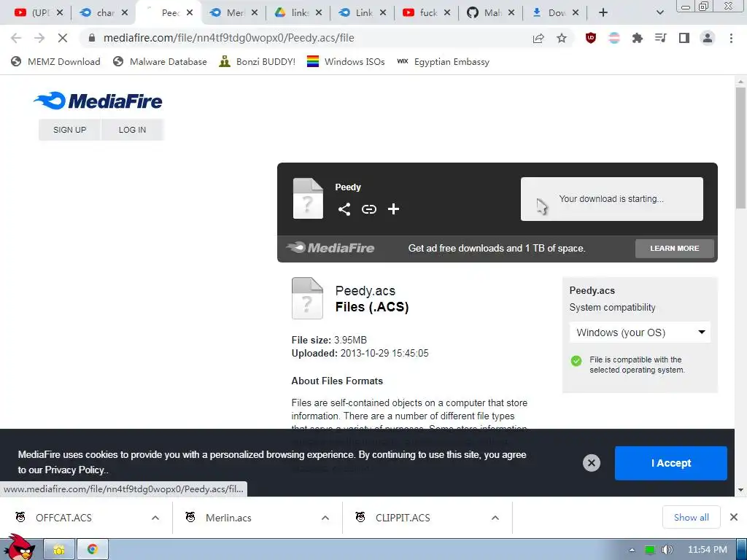Click the volume speaker tray icon
747x560 pixels.
click(667, 550)
